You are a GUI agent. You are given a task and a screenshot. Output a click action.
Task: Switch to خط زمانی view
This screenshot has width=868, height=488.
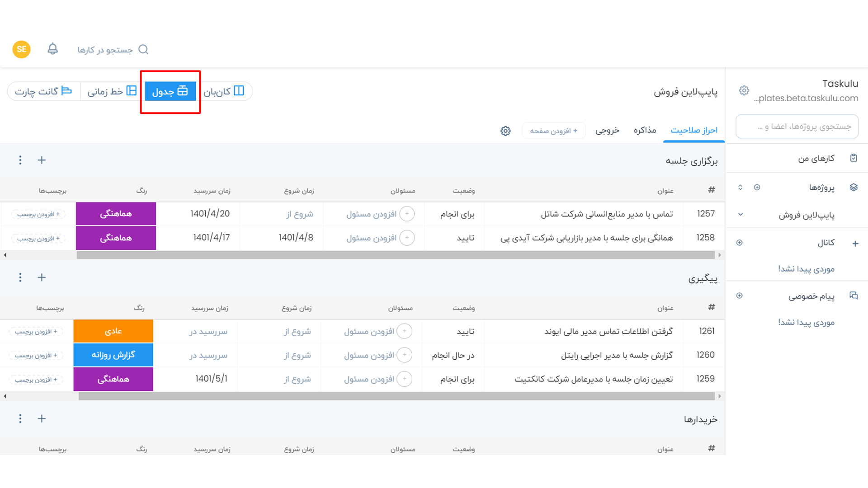click(112, 91)
